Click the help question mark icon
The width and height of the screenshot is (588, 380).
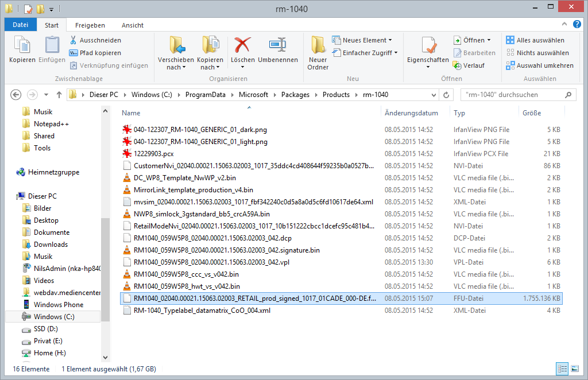tap(577, 24)
